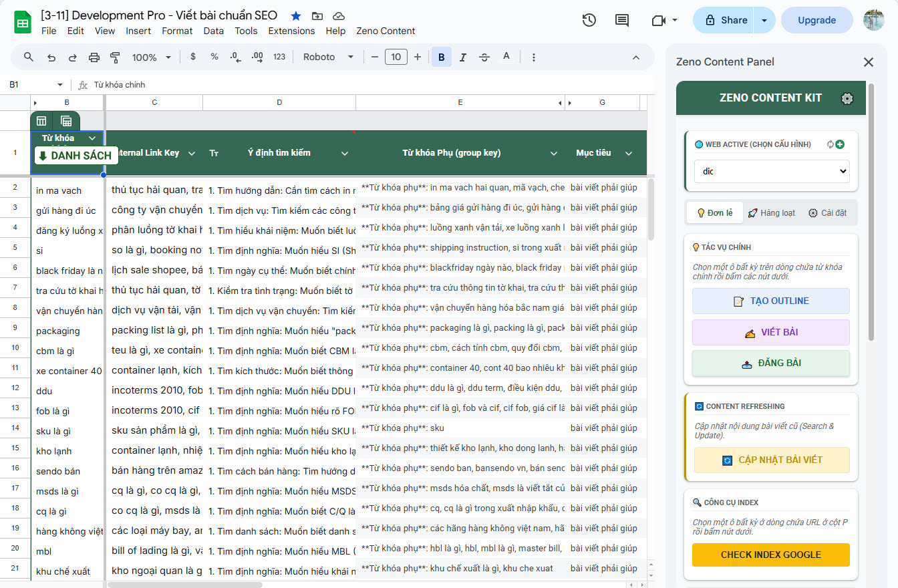Image resolution: width=898 pixels, height=588 pixels.
Task: Increase decimal places in toolbar
Action: pyautogui.click(x=257, y=57)
